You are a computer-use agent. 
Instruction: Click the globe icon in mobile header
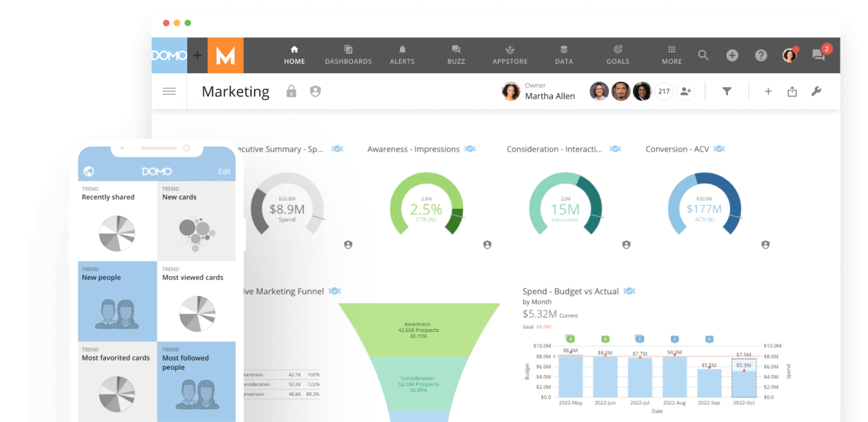(89, 172)
